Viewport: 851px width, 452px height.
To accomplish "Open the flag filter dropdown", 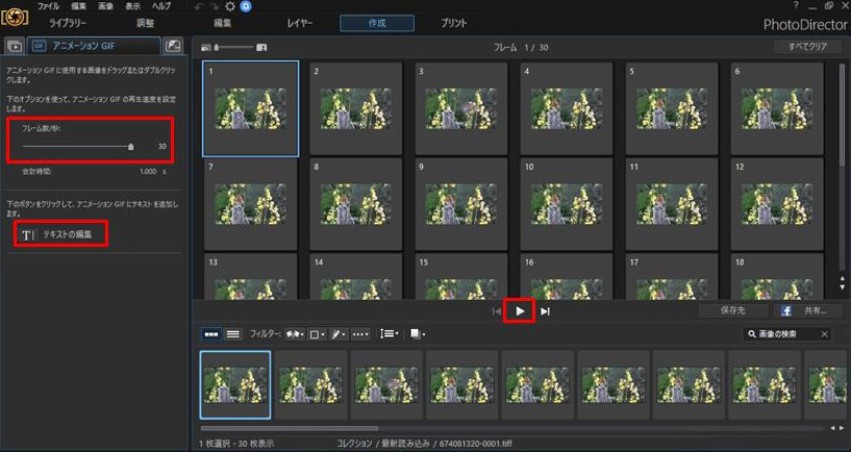I will pos(294,335).
